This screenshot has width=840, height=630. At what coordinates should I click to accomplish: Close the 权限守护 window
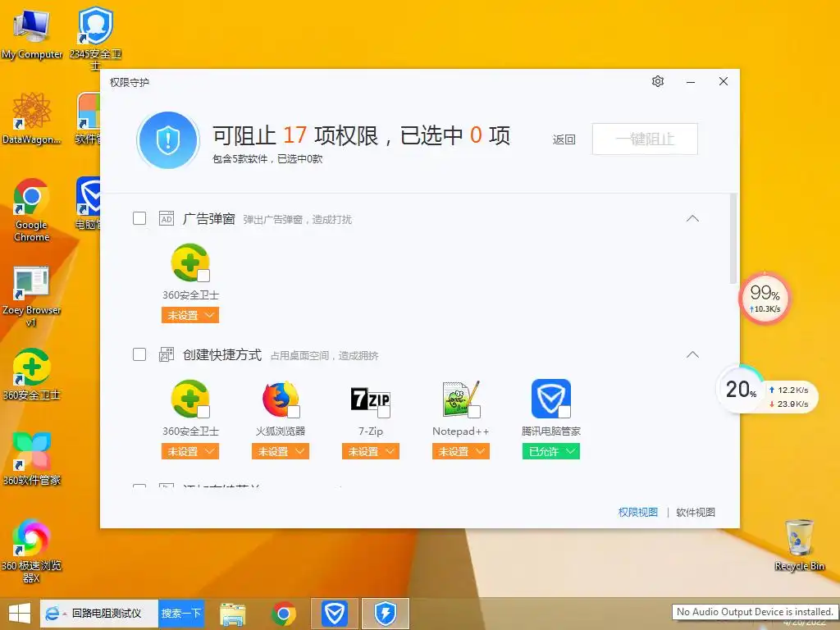point(724,81)
